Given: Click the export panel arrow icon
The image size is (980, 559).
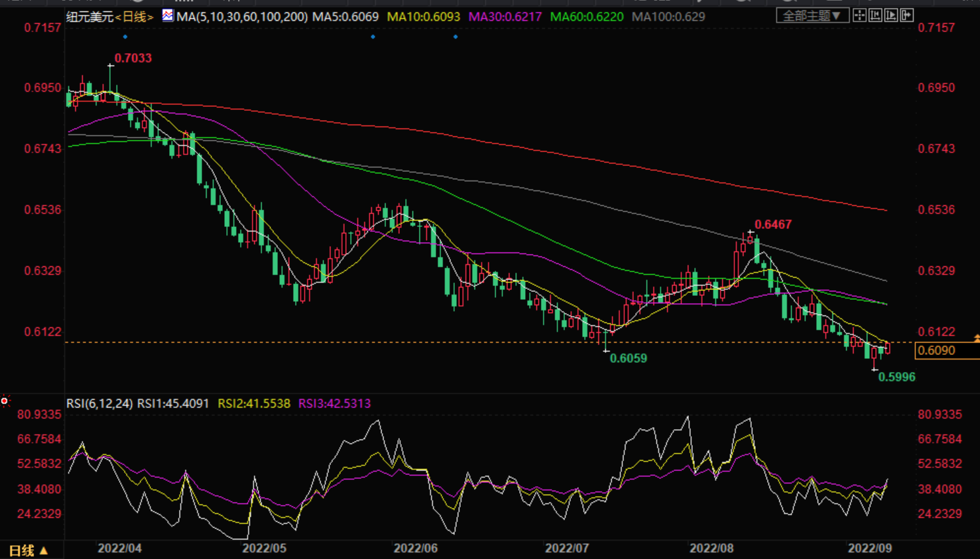Looking at the screenshot, I should coord(907,15).
